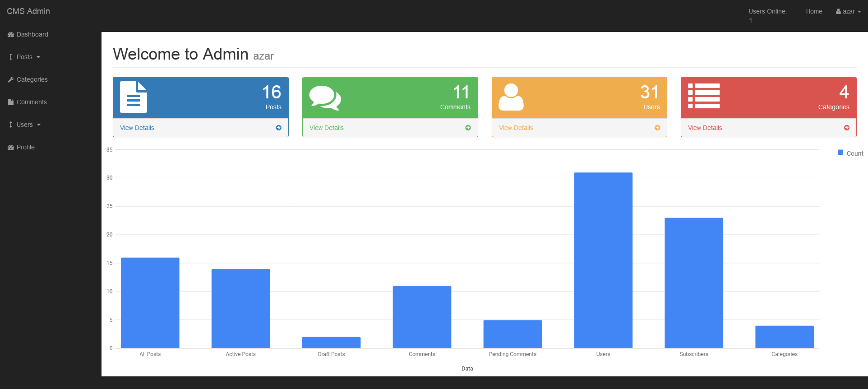Open the azar user menu dropdown
Viewport: 868px width, 389px height.
848,11
